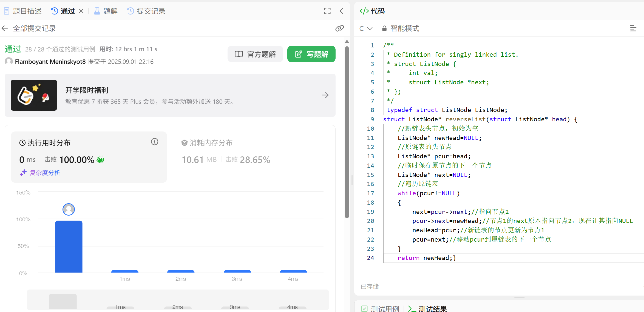Click the back arrow to all submissions
This screenshot has width=644, height=312.
(5, 28)
